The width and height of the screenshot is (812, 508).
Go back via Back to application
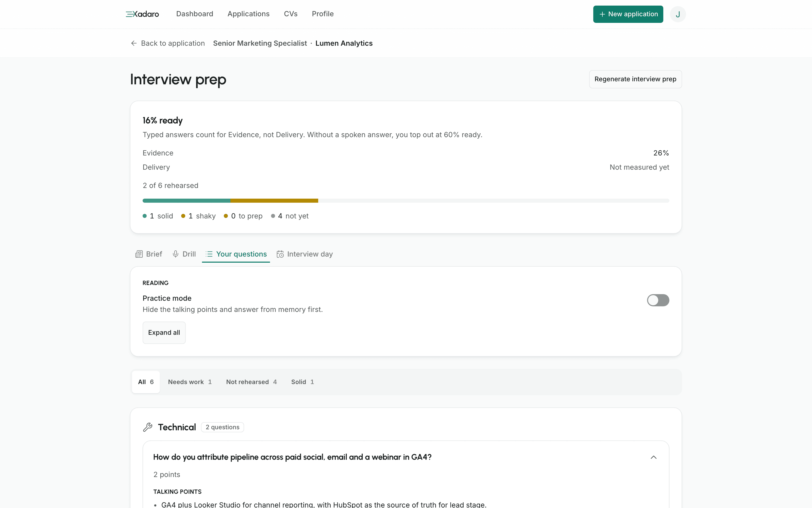[168, 43]
